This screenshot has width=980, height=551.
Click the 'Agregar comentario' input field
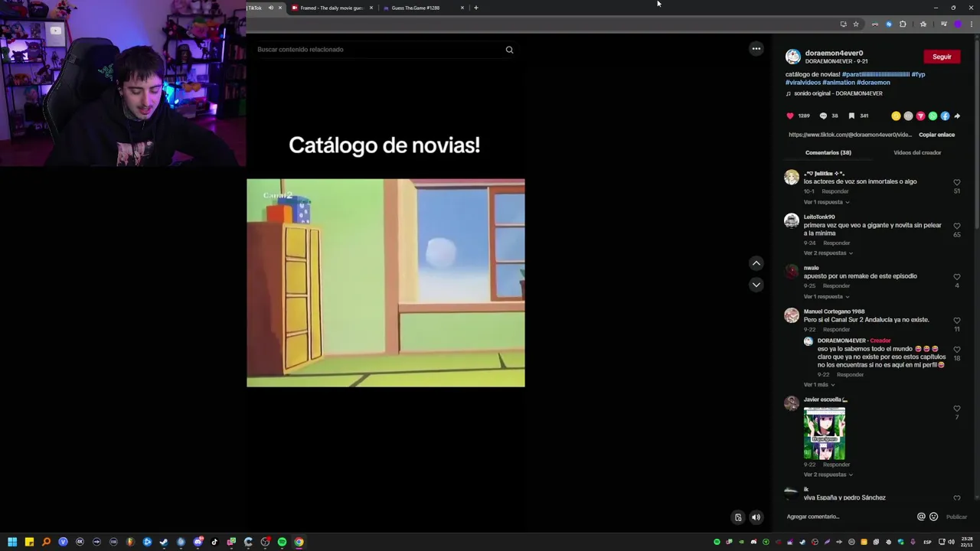click(848, 517)
